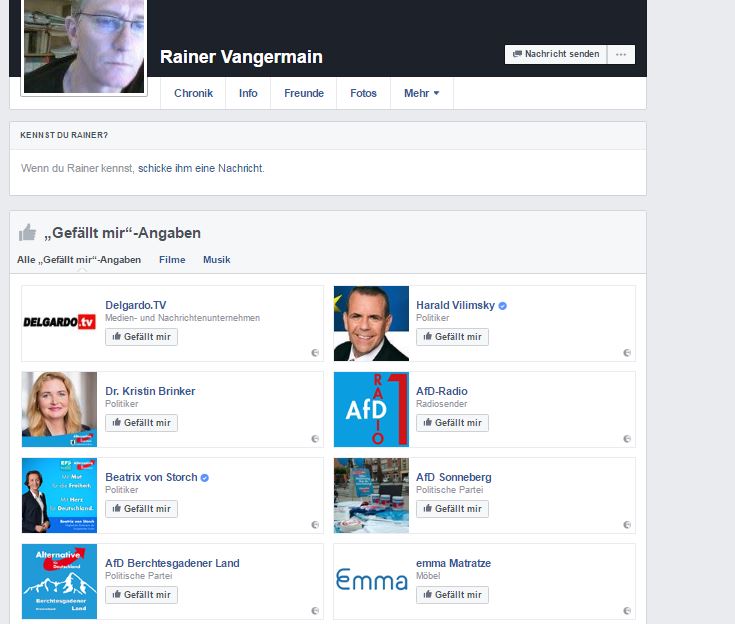The image size is (735, 624).
Task: Click verified badge next to Harald Vilimsky
Action: [x=502, y=306]
